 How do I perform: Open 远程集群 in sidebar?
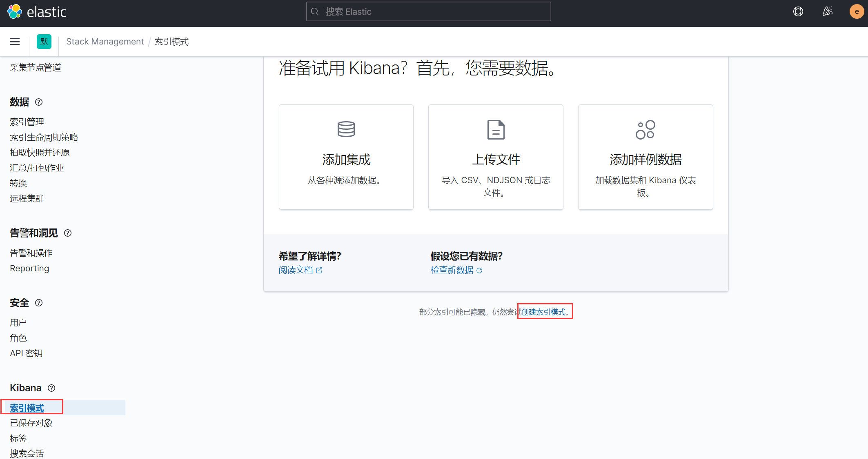pos(27,198)
